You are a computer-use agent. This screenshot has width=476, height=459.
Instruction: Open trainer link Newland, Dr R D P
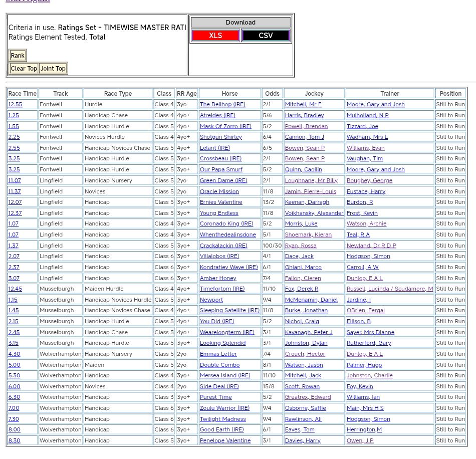click(x=371, y=246)
